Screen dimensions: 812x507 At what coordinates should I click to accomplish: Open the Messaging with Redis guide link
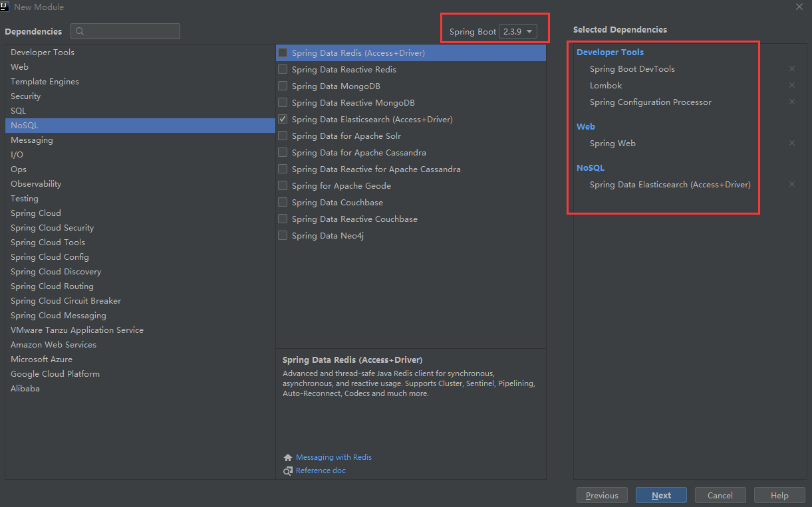[334, 457]
